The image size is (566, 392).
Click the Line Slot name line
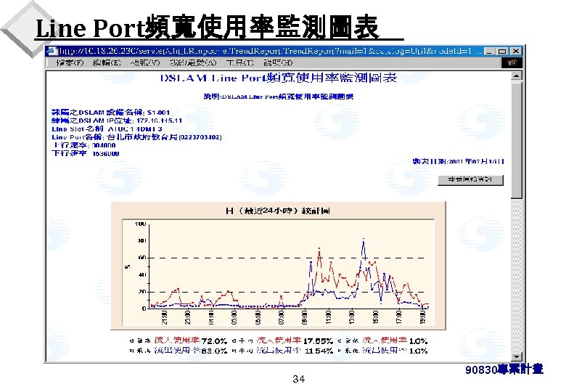tap(107, 129)
